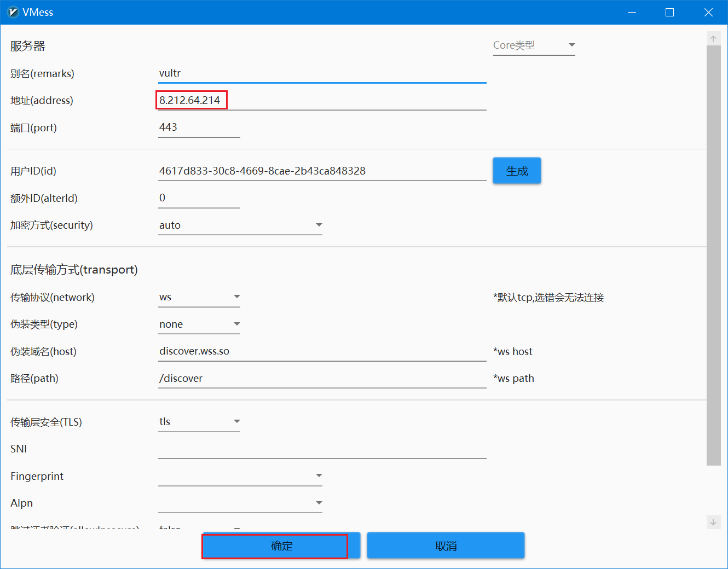The width and height of the screenshot is (728, 569).
Task: Click the 伪装类型(type) label
Action: [x=44, y=324]
